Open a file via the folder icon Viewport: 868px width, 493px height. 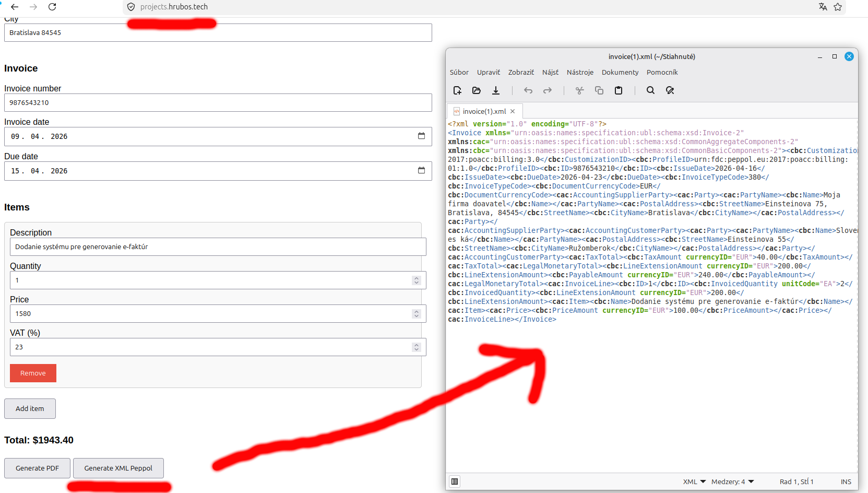(x=477, y=90)
